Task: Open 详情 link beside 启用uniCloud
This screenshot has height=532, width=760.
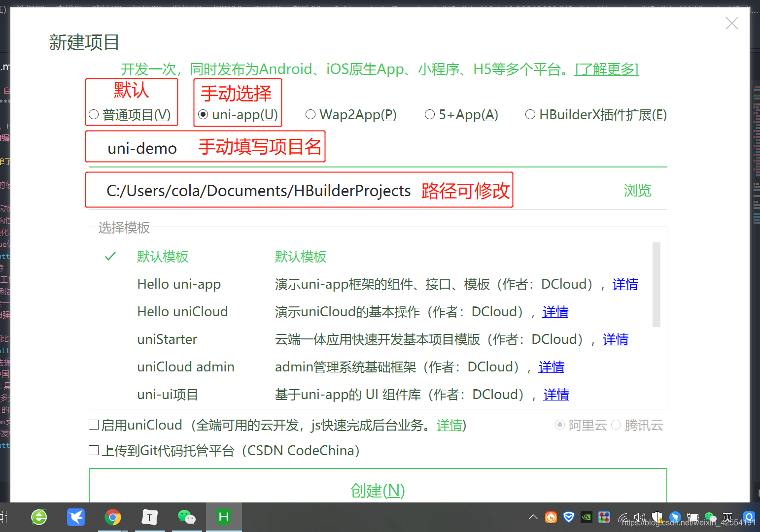Action: [x=449, y=425]
